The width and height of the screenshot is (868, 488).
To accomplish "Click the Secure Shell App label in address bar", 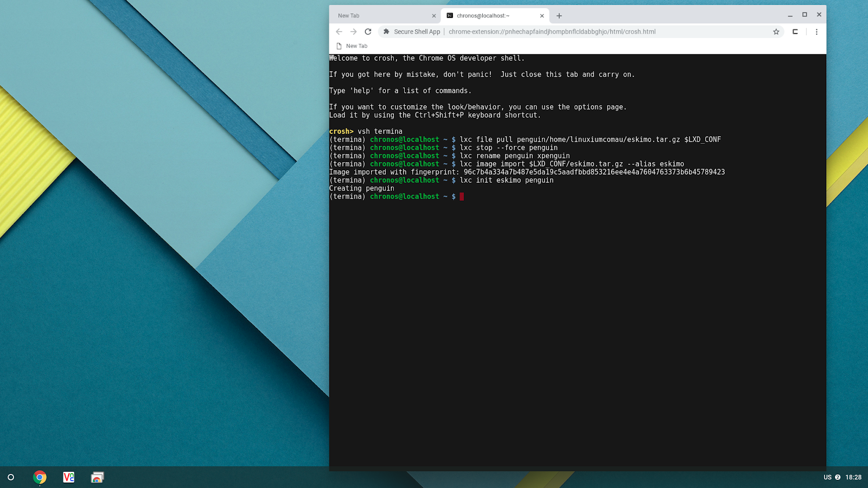I will pyautogui.click(x=417, y=31).
